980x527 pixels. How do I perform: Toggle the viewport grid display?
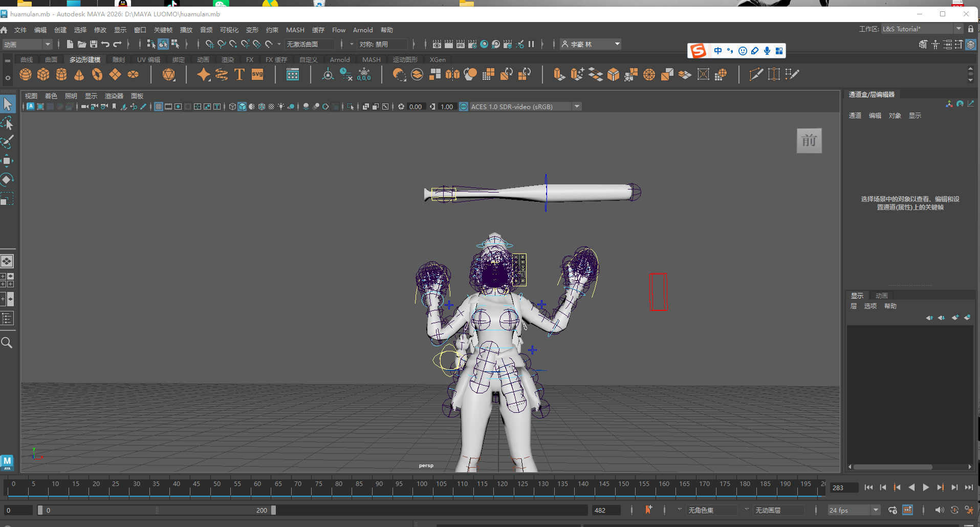pos(159,107)
